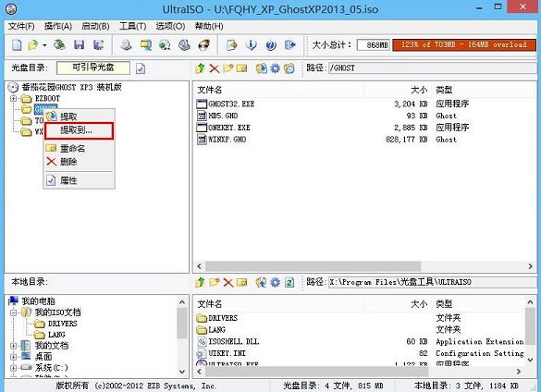Expand the 桌面 tree node
Screen dimensions: 541x392
click(x=14, y=357)
